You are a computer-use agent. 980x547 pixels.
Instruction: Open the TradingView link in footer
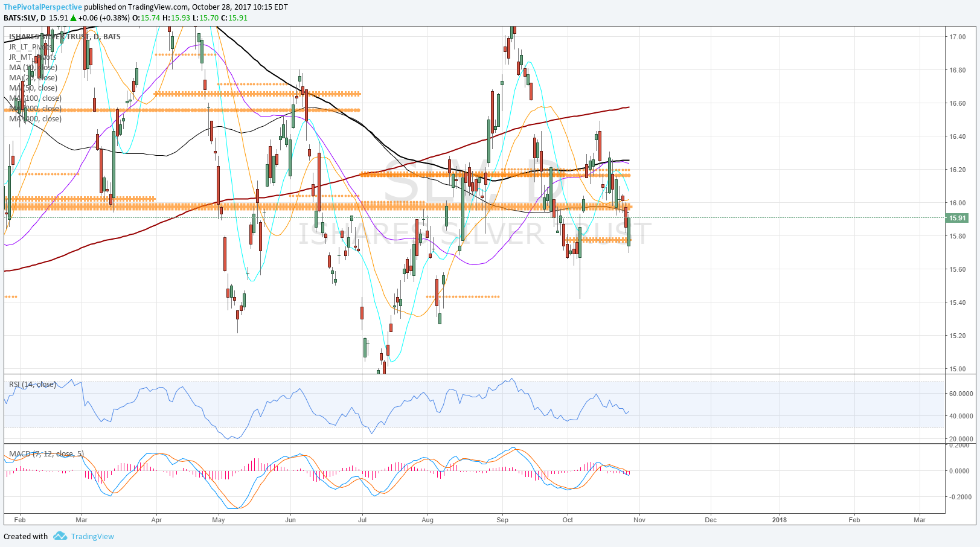[x=92, y=536]
